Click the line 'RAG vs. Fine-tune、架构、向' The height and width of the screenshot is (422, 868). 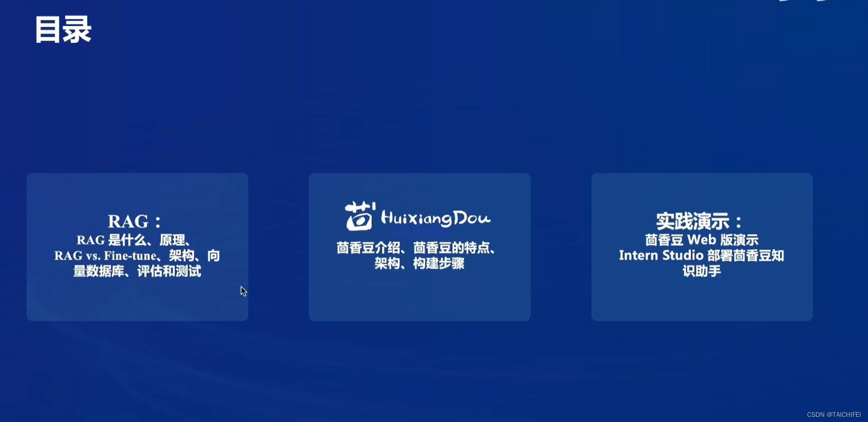click(x=137, y=256)
